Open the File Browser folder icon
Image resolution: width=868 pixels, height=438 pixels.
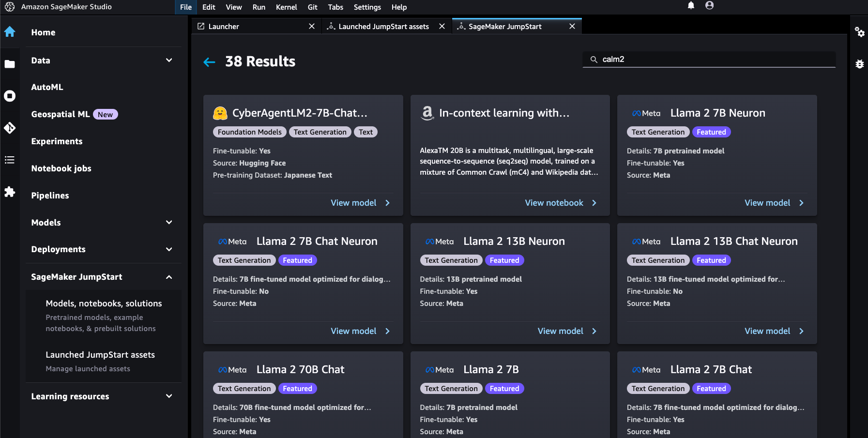10,64
